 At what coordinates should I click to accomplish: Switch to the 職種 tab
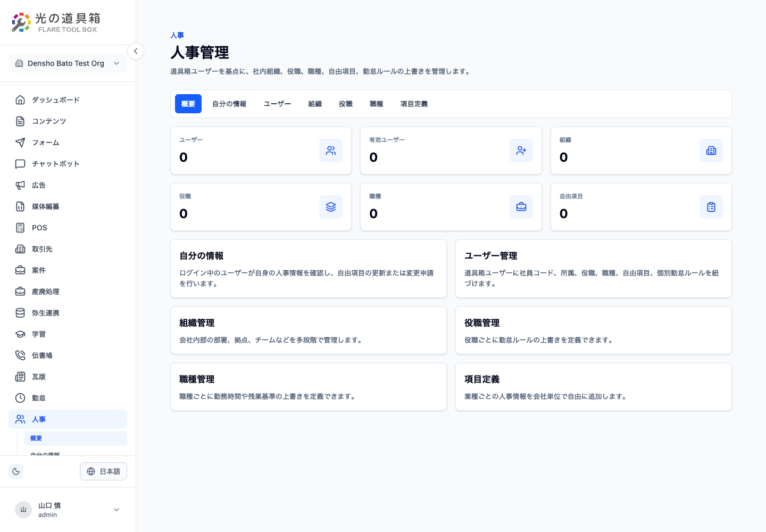pos(377,104)
